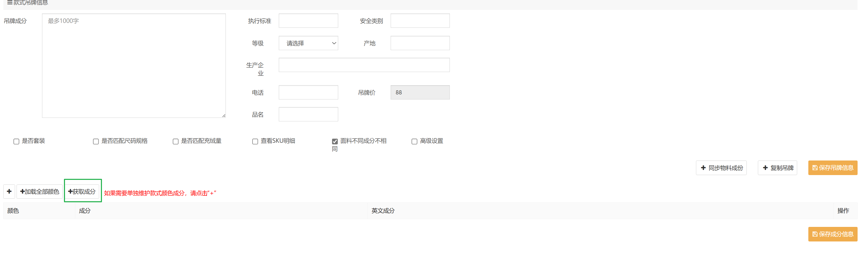
Task: Enable the 是否套装 checkbox
Action: click(16, 142)
